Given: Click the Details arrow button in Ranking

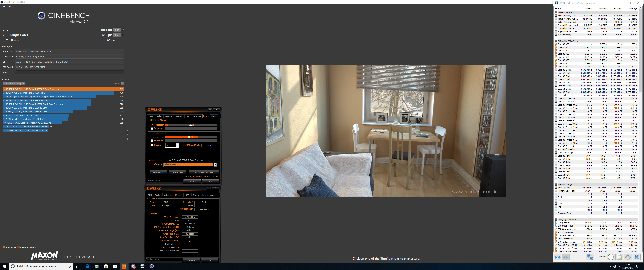Looking at the screenshot, I should point(123,84).
